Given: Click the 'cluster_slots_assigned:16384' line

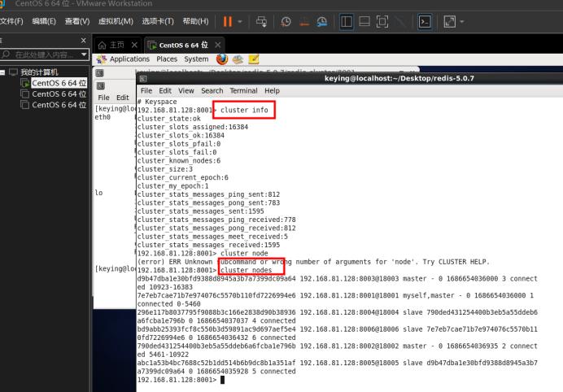Looking at the screenshot, I should (193, 127).
